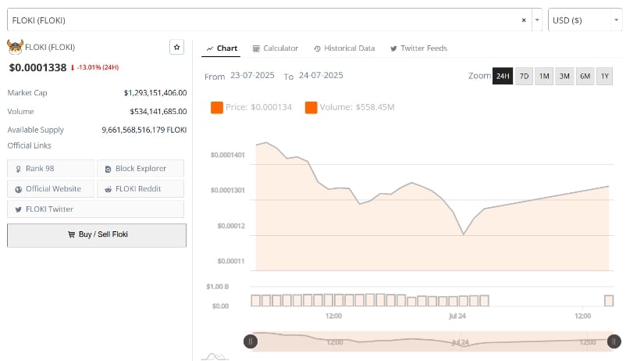Viewport: 644px width, 361px height.
Task: Open the Block Explorer link
Action: [141, 169]
